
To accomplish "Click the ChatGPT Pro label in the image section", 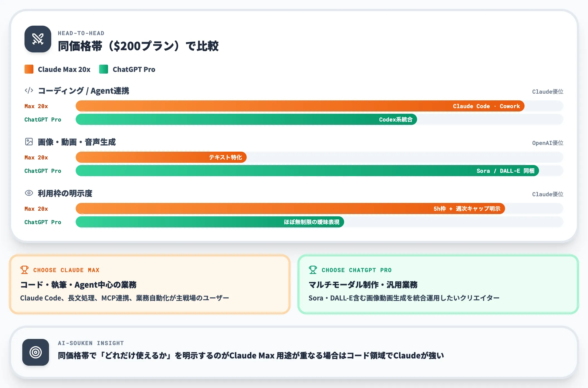I will (43, 171).
